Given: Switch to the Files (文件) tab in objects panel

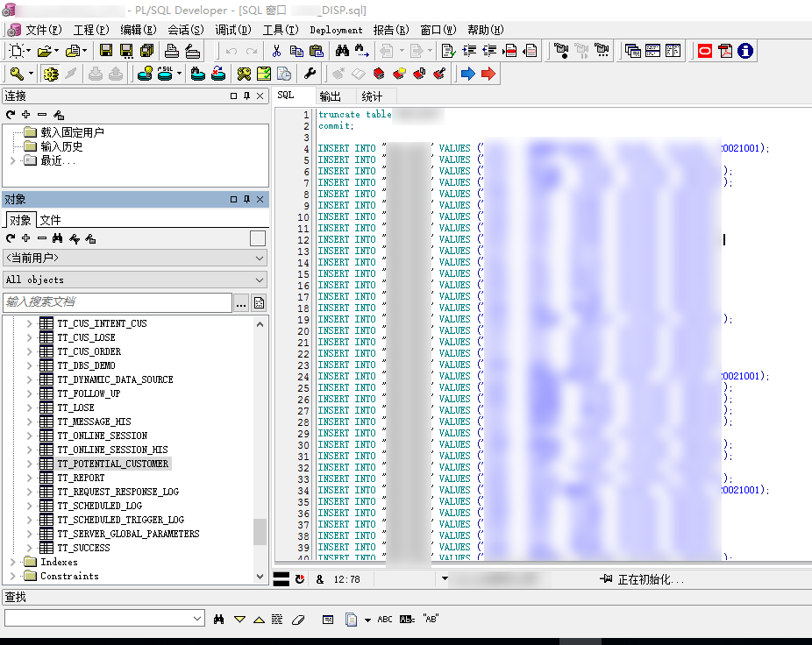Looking at the screenshot, I should (x=50, y=220).
